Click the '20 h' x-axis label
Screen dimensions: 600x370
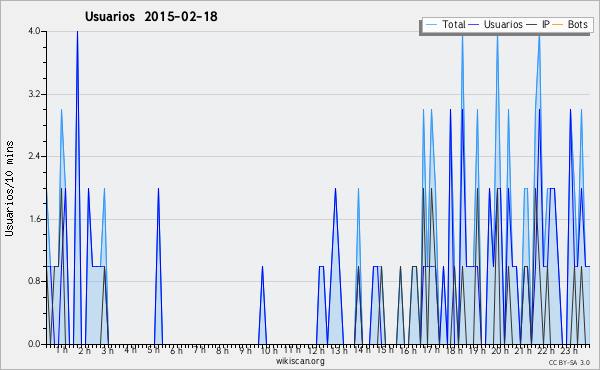[500, 350]
